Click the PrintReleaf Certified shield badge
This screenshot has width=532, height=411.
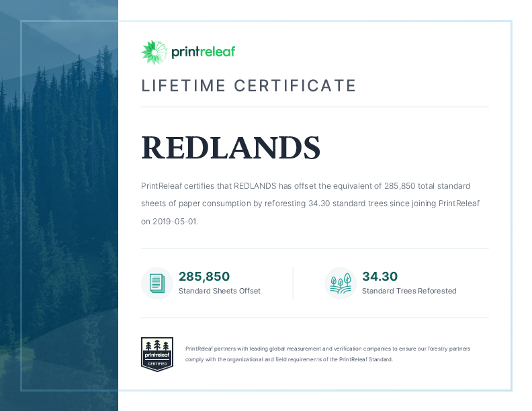pyautogui.click(x=157, y=354)
